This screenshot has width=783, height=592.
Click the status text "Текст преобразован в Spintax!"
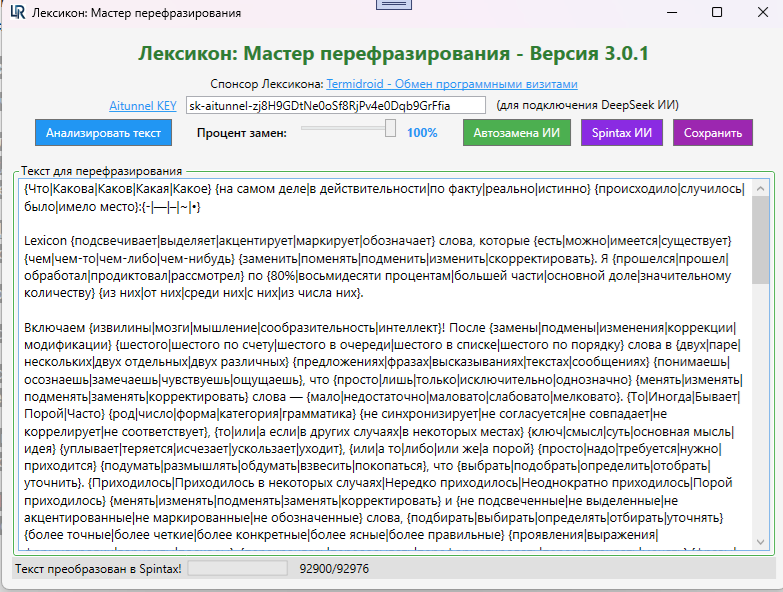(98, 569)
